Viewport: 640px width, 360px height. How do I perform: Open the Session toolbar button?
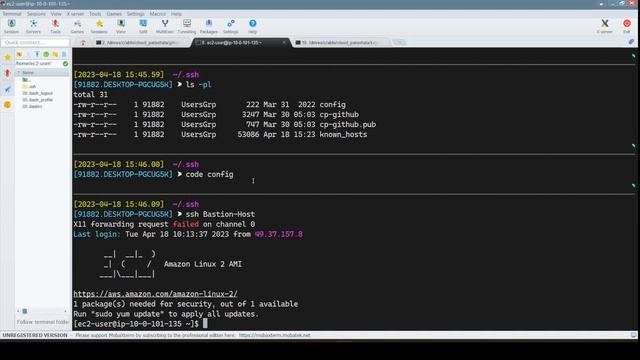(11, 26)
